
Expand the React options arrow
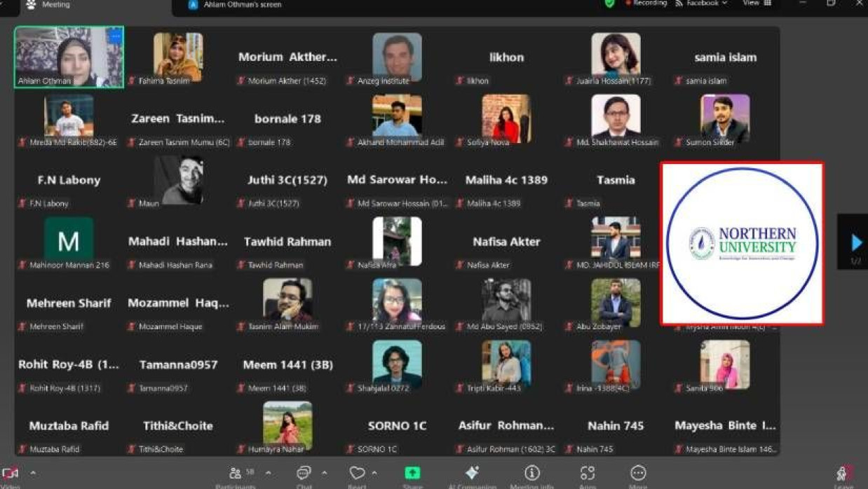(374, 474)
